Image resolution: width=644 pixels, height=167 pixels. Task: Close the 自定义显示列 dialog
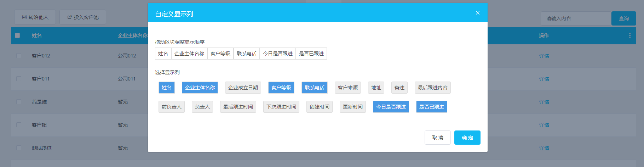[x=477, y=13]
